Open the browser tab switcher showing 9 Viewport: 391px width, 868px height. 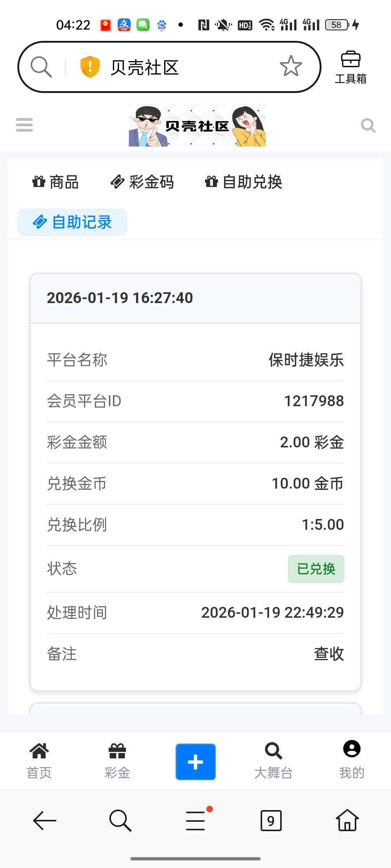tap(271, 821)
